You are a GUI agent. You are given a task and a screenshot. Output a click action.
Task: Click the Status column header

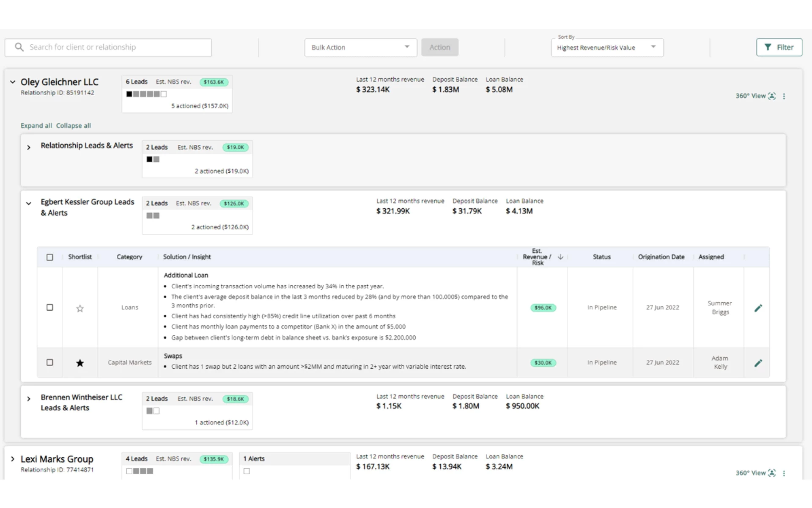(x=602, y=257)
